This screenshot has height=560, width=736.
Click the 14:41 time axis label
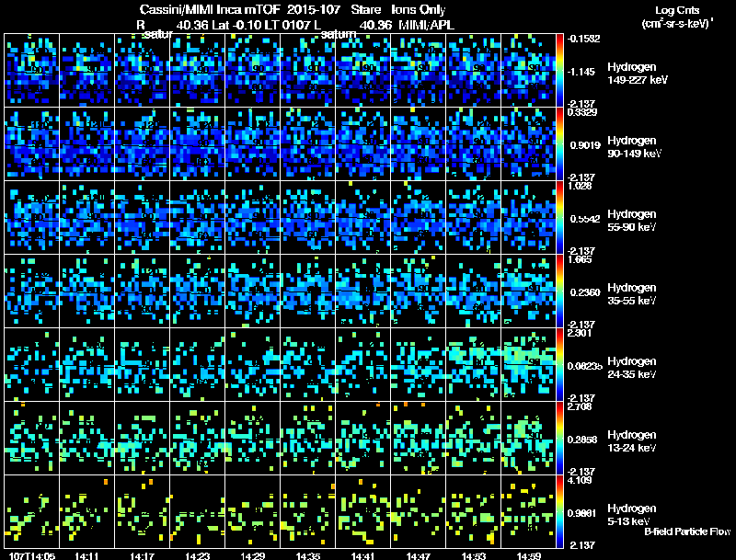(363, 556)
